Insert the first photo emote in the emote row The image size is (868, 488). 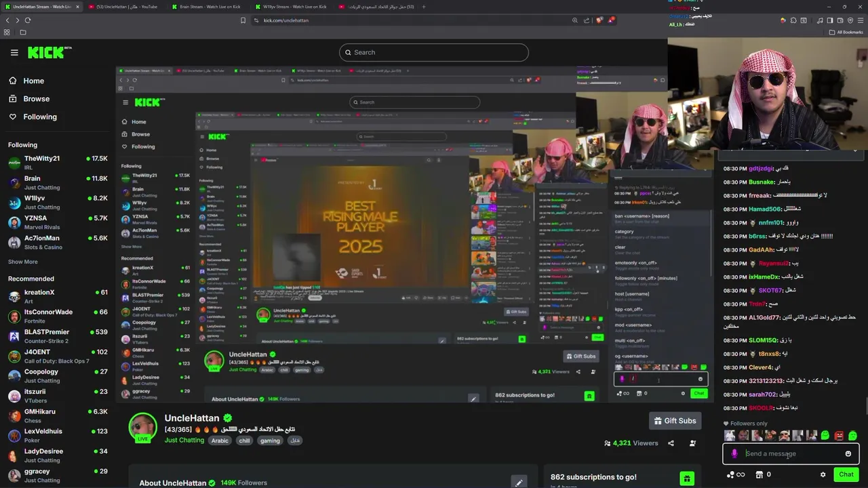[730, 436]
